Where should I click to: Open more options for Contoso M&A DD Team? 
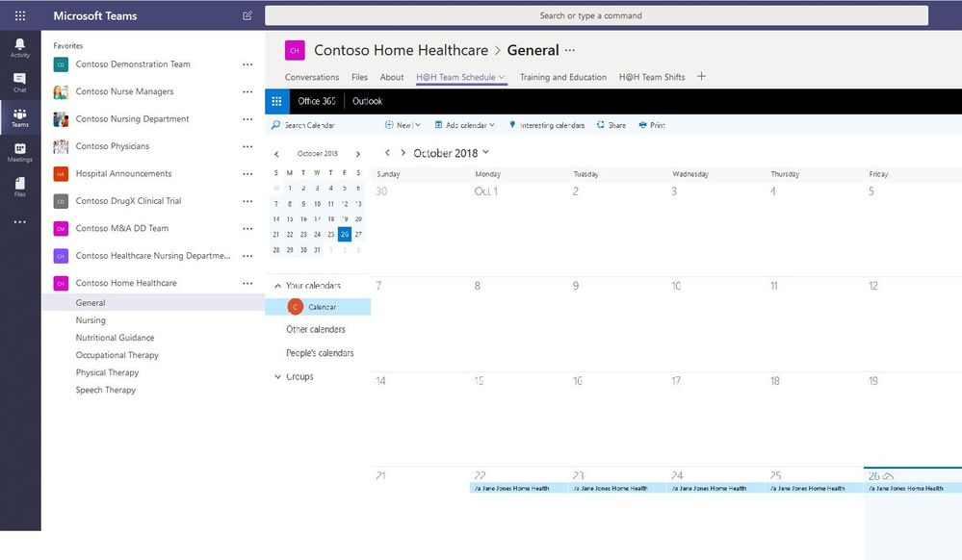247,229
